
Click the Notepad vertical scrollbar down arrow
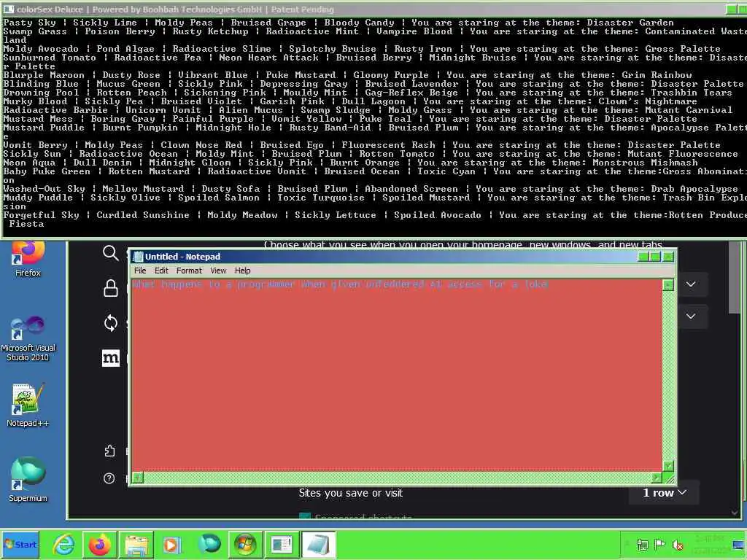(x=668, y=466)
